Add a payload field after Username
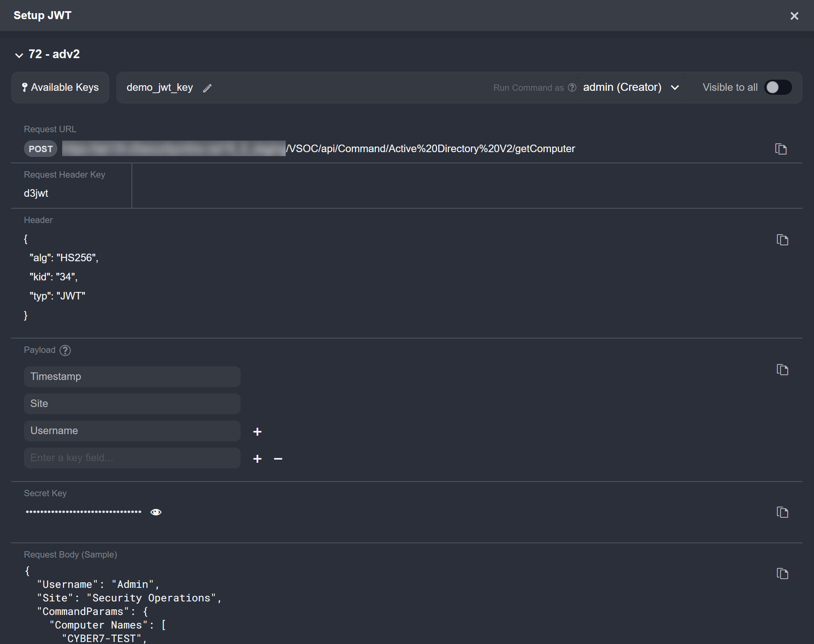The image size is (814, 644). (257, 432)
